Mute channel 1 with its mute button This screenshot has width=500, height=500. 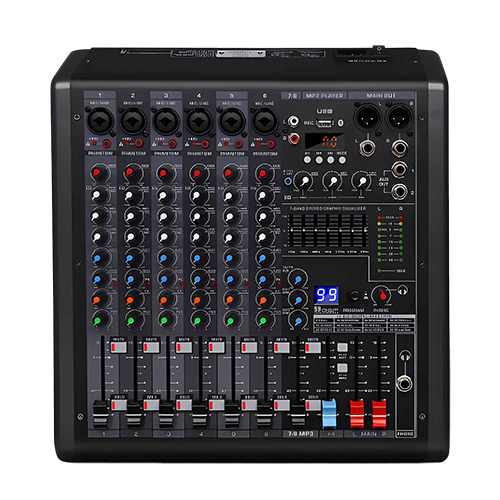click(x=118, y=347)
